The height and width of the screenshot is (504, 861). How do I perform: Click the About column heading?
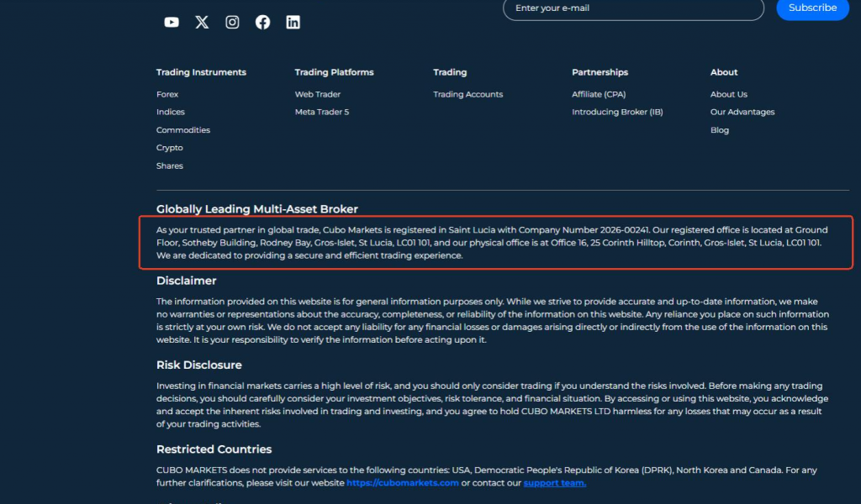(724, 72)
